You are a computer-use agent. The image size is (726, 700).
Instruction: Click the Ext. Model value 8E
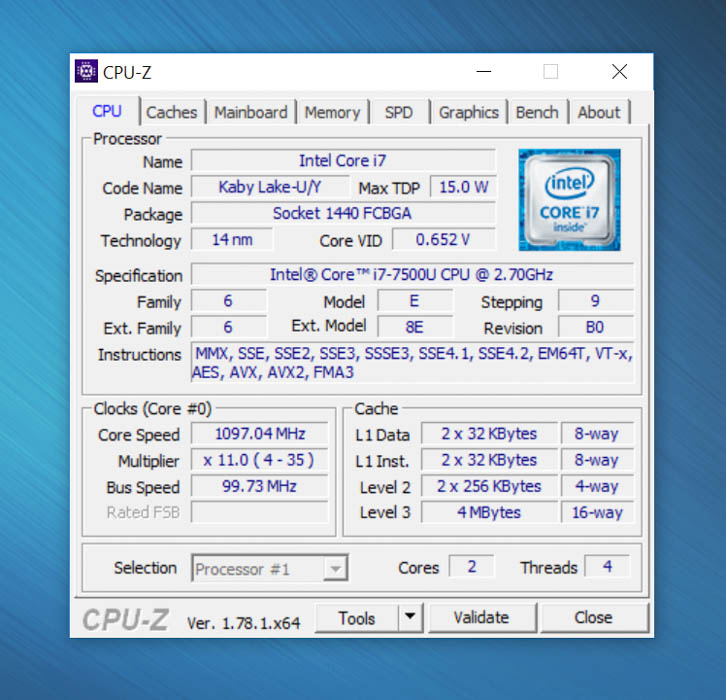[x=415, y=327]
